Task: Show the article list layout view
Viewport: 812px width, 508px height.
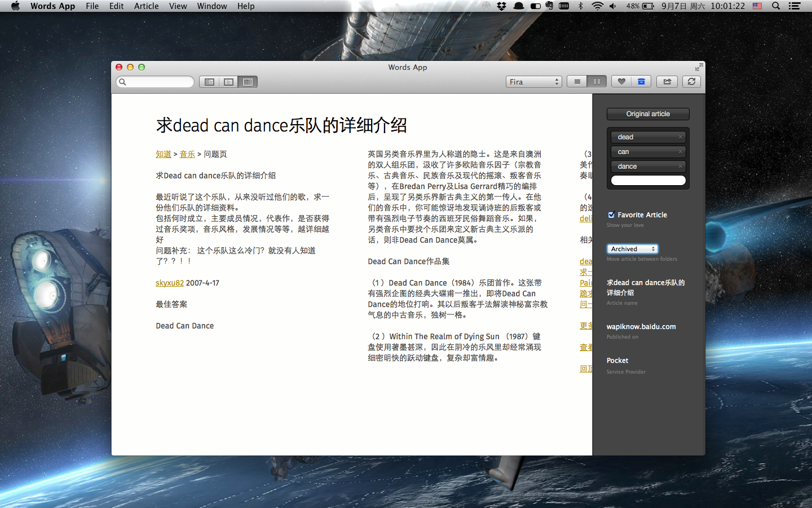Action: point(209,82)
